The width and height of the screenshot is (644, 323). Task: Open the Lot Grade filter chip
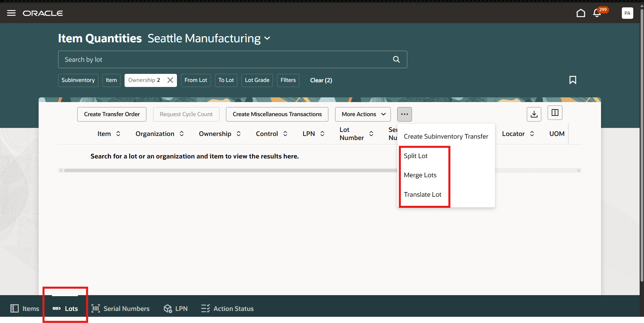(257, 80)
